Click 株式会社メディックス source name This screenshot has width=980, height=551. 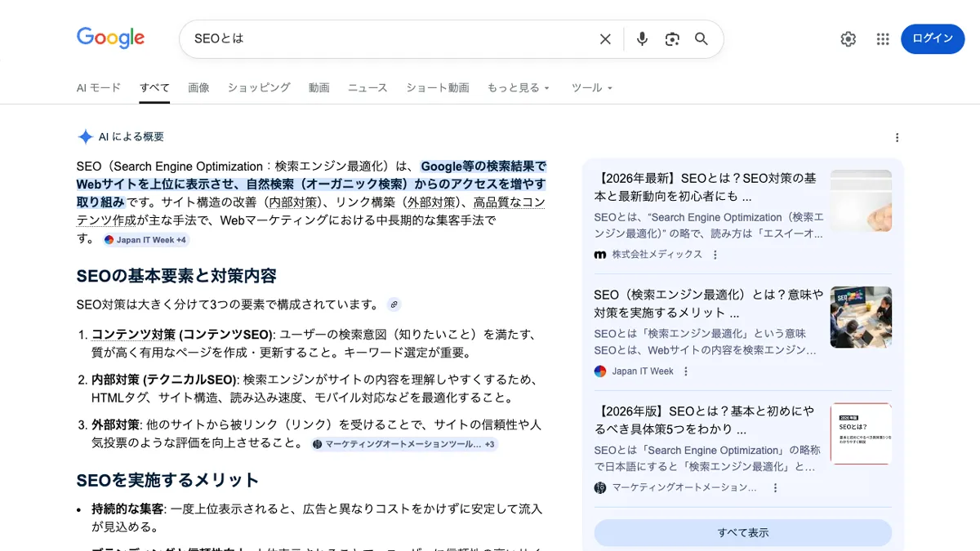click(x=657, y=255)
